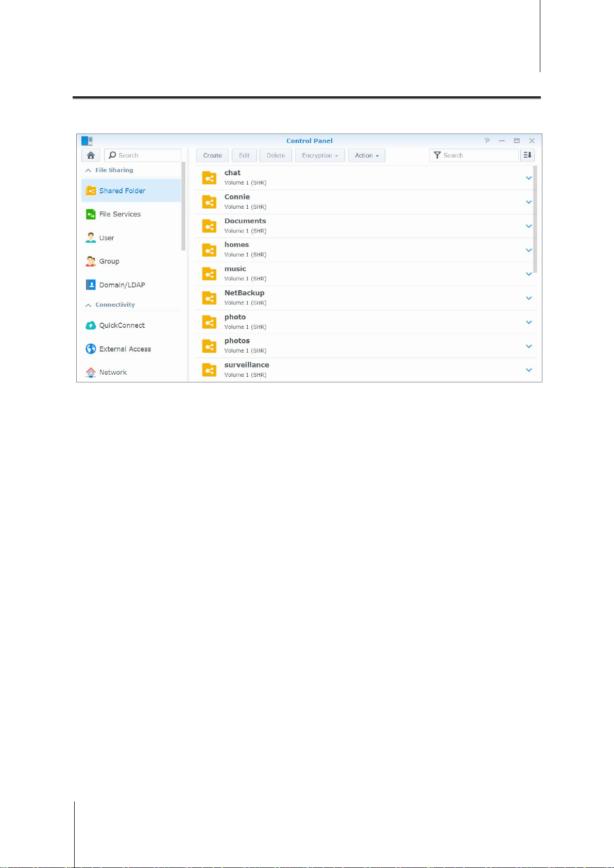This screenshot has height=868, width=614.
Task: Select the User sidebar item
Action: 131,238
